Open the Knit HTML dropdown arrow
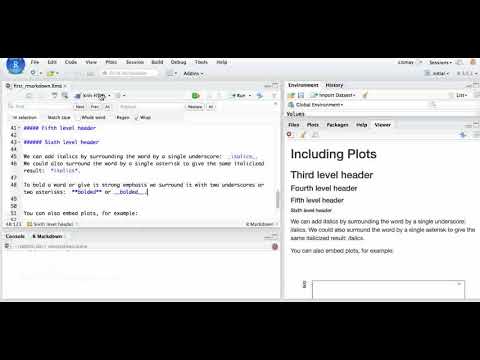Viewport: 480px width, 360px height. [109, 96]
